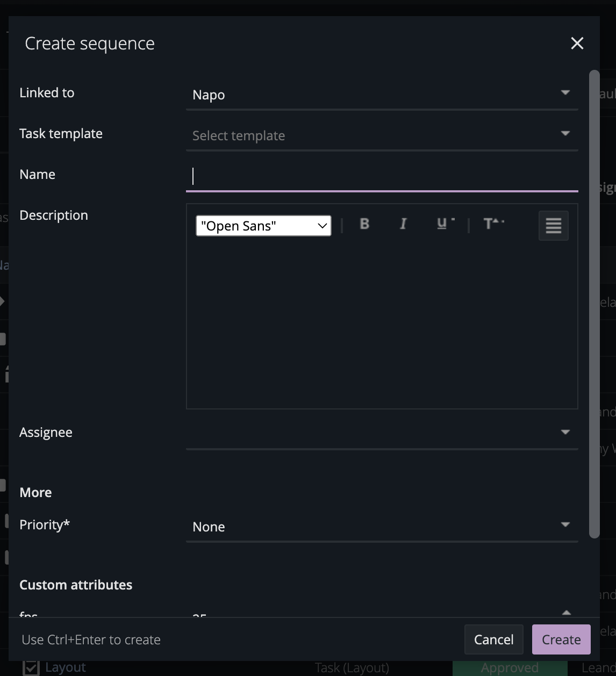The height and width of the screenshot is (676, 616).
Task: Open the Task template selector
Action: [x=382, y=136]
